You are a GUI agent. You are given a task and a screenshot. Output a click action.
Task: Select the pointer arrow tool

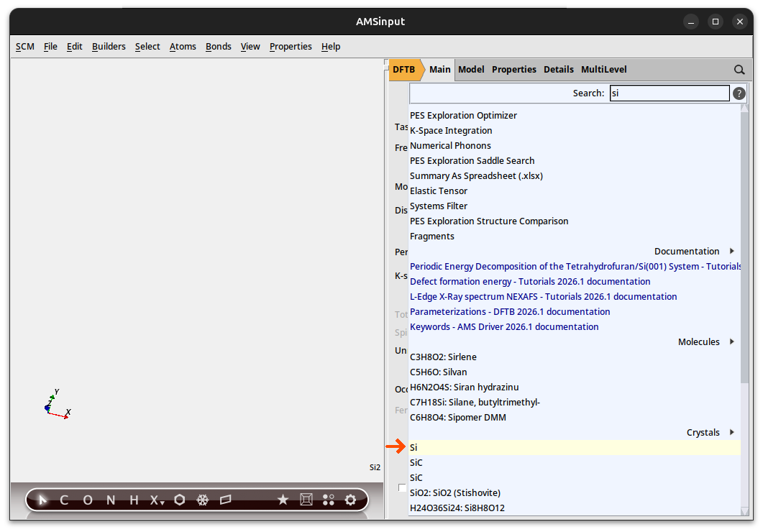point(42,500)
